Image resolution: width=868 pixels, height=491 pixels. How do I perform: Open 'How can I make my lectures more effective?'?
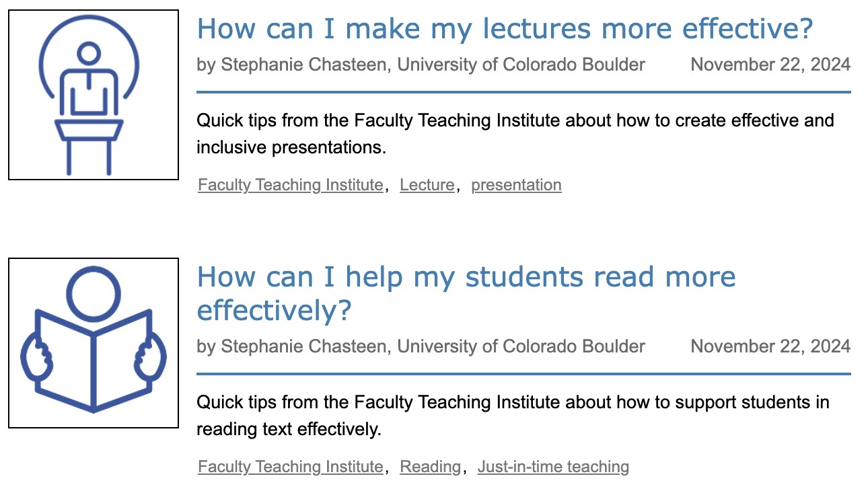(x=505, y=29)
